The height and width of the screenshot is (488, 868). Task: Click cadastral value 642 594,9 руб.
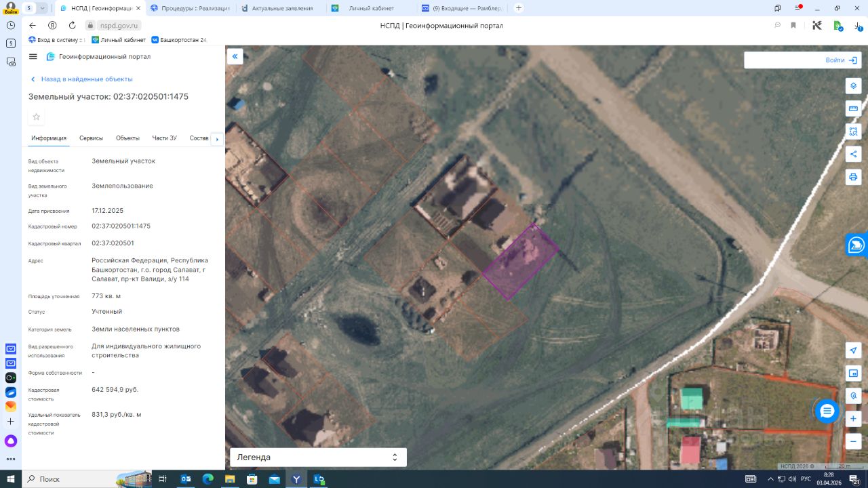(115, 390)
